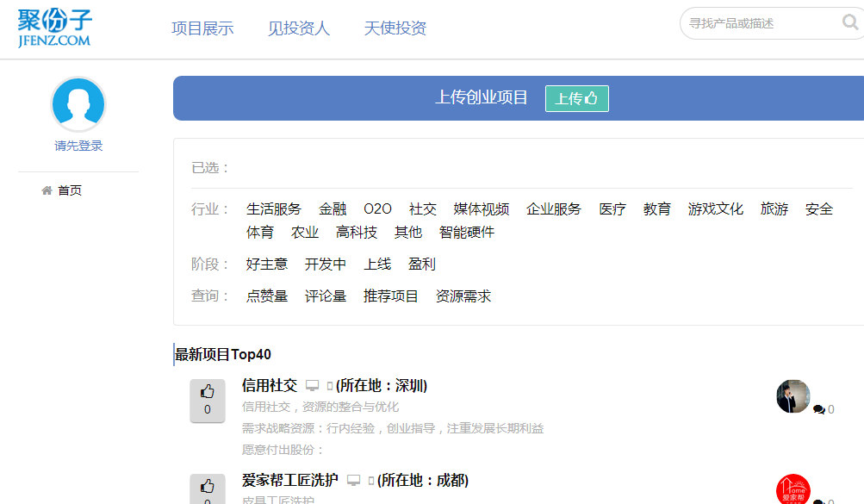Type in the 寻找产品或描述 search field
The width and height of the screenshot is (864, 504).
tap(758, 23)
